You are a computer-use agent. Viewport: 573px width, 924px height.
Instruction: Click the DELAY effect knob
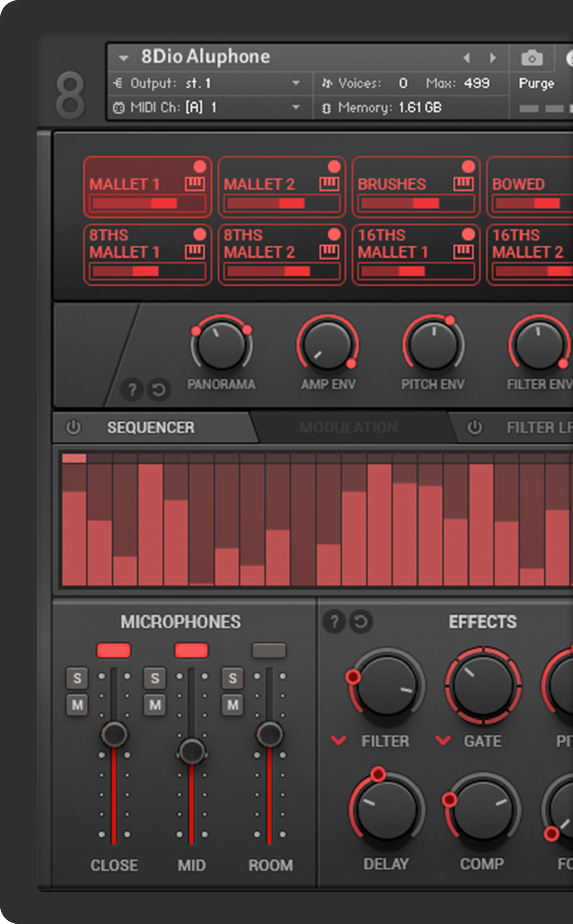tap(386, 809)
